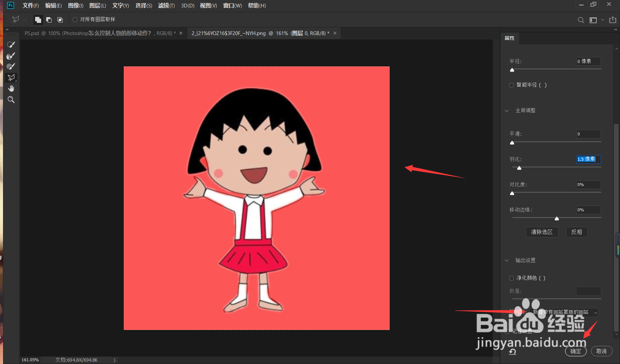This screenshot has height=364, width=620.
Task: Collapse the 输出设置 section
Action: (x=507, y=261)
